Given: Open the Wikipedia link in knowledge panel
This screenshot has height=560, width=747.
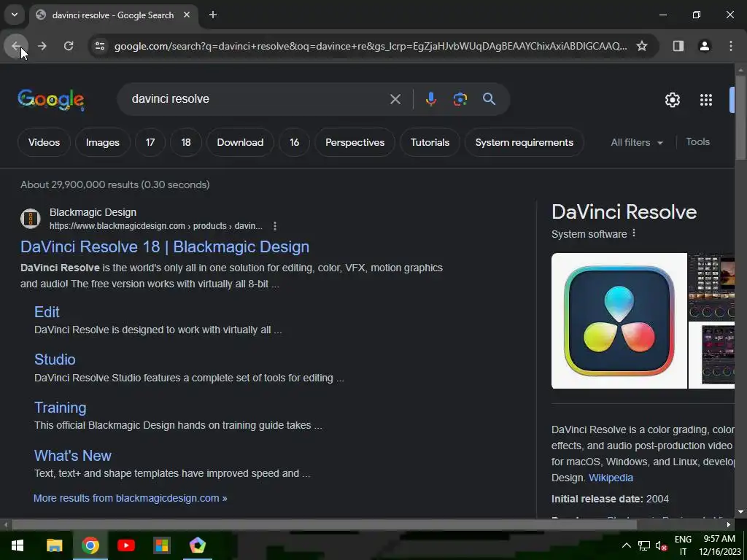Looking at the screenshot, I should (611, 478).
